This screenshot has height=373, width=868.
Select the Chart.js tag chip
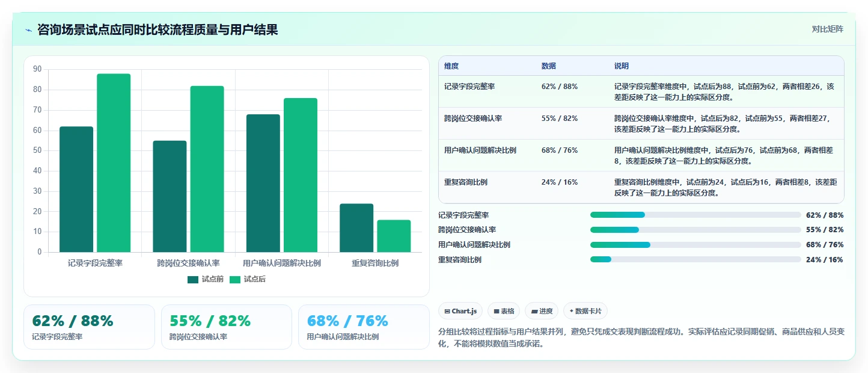pos(460,311)
